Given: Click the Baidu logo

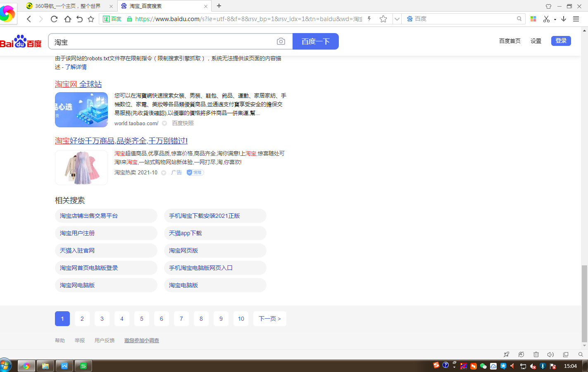Looking at the screenshot, I should pos(21,41).
